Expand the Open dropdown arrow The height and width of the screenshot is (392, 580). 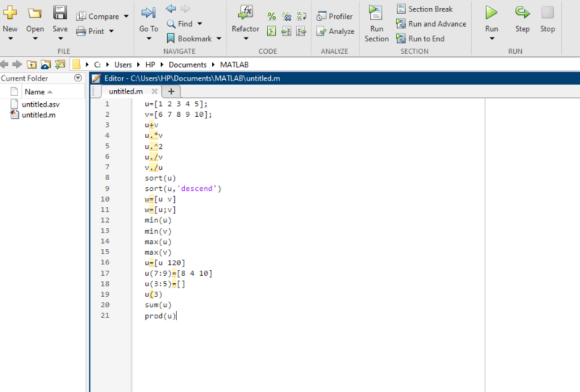[x=35, y=38]
